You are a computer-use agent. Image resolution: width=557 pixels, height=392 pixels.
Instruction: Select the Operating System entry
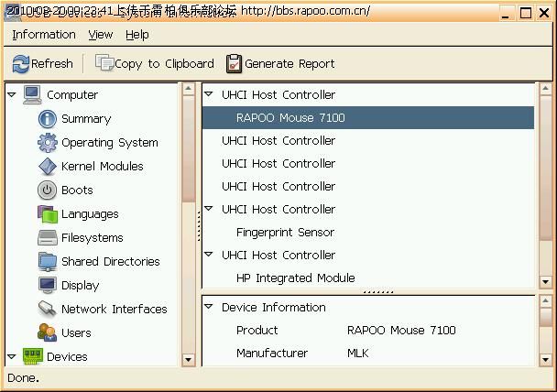pyautogui.click(x=110, y=143)
